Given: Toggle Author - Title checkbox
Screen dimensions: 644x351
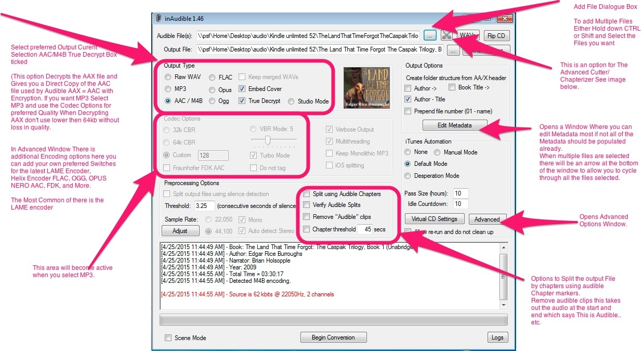Looking at the screenshot, I should click(408, 99).
